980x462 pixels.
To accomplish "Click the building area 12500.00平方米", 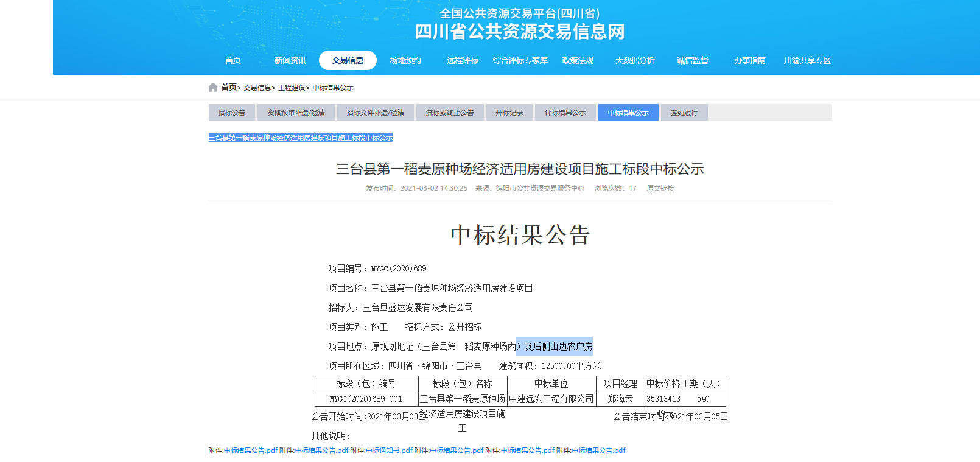I will [571, 366].
